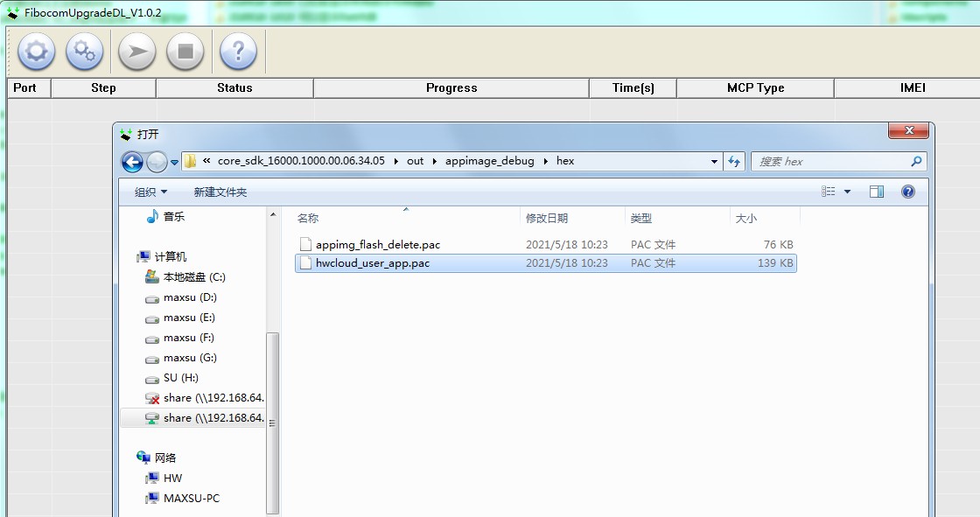Start download with the arrow button
This screenshot has width=980, height=517.
click(136, 52)
